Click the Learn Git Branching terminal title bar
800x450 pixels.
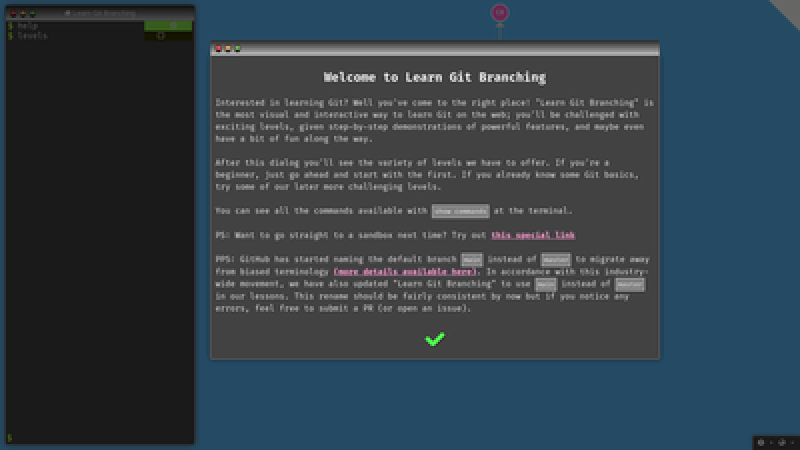(100, 13)
